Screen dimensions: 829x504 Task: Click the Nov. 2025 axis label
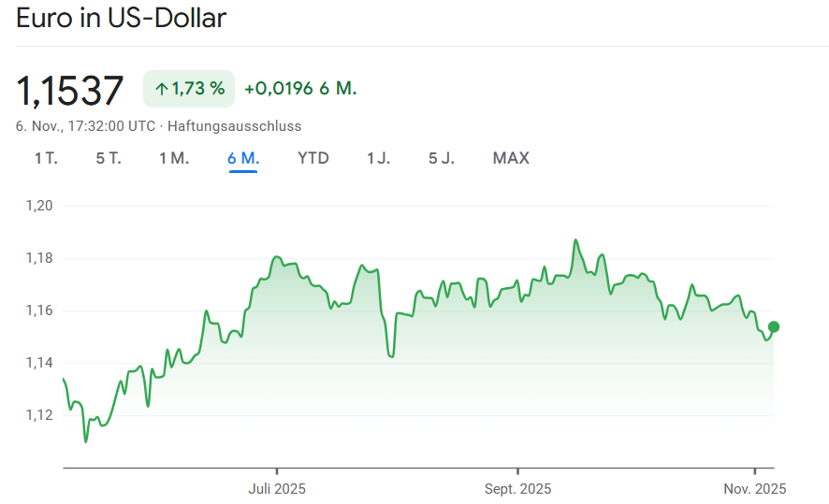(x=756, y=489)
